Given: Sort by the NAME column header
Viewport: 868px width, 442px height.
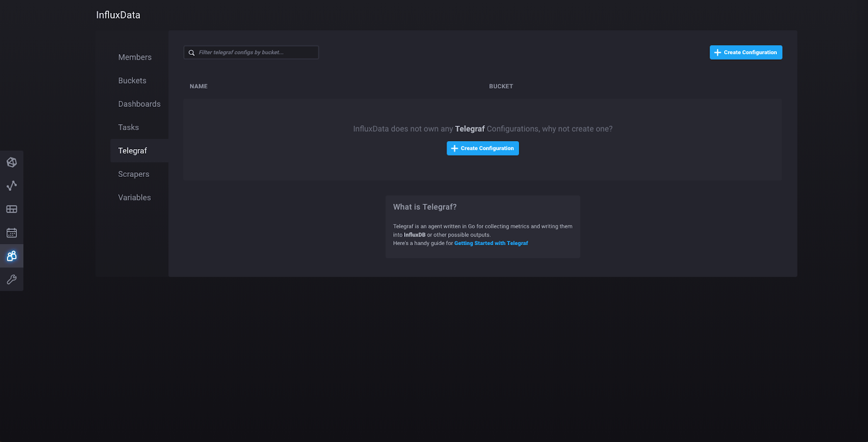Looking at the screenshot, I should pyautogui.click(x=199, y=86).
